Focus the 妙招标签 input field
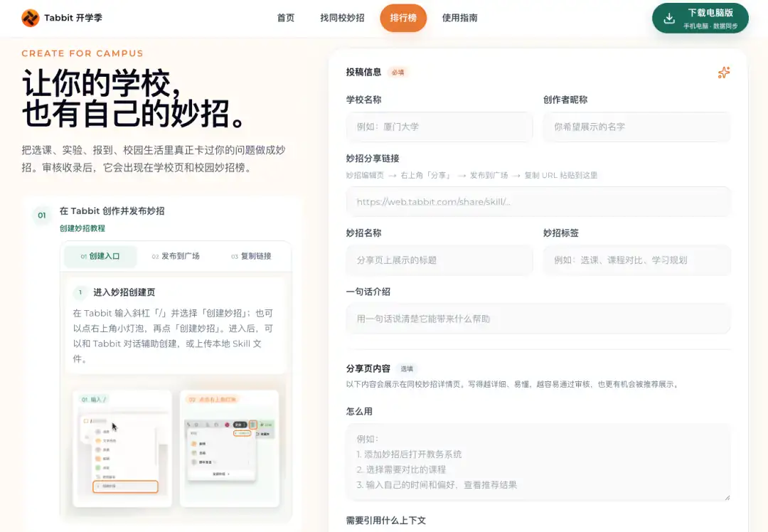 point(636,260)
